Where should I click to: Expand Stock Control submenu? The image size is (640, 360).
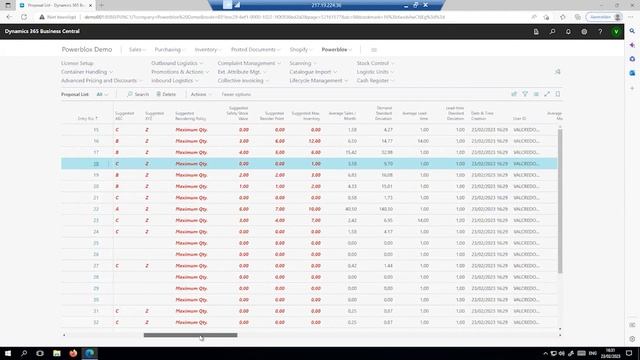(376, 63)
